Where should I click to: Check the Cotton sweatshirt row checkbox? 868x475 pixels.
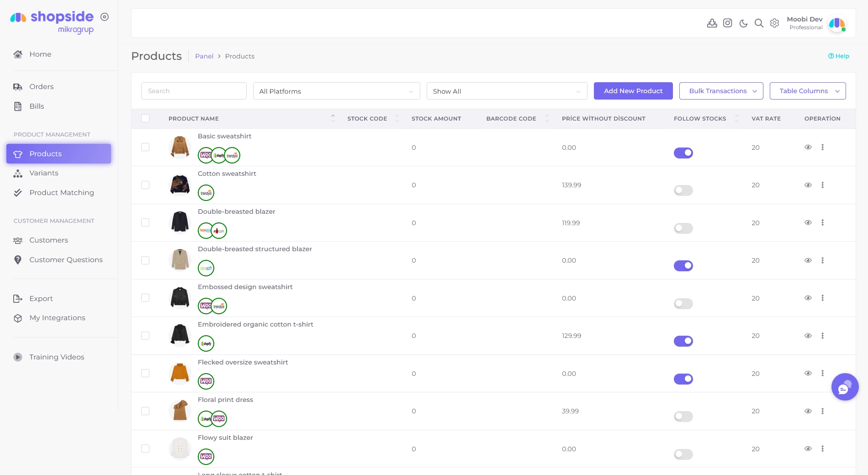pos(145,185)
